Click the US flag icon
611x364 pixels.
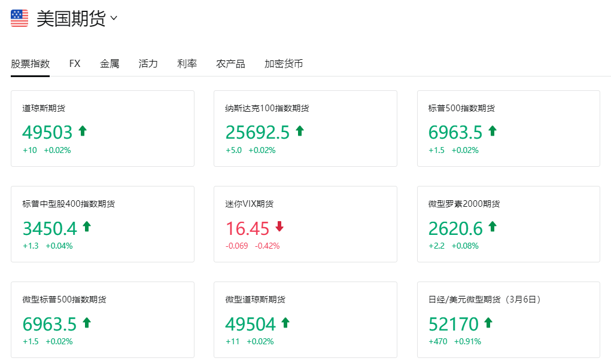tap(19, 18)
